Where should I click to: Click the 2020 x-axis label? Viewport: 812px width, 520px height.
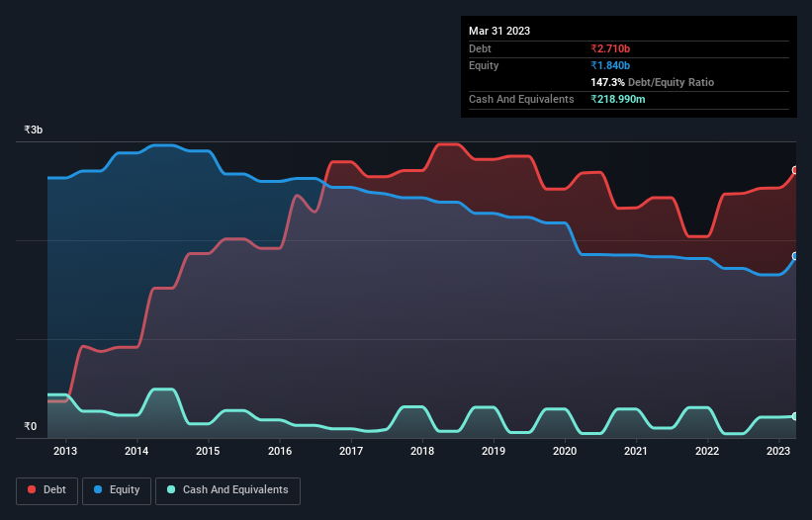(565, 451)
